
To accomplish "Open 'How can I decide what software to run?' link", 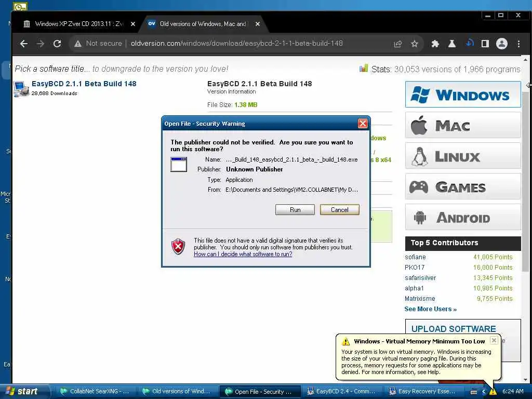I will coord(243,254).
